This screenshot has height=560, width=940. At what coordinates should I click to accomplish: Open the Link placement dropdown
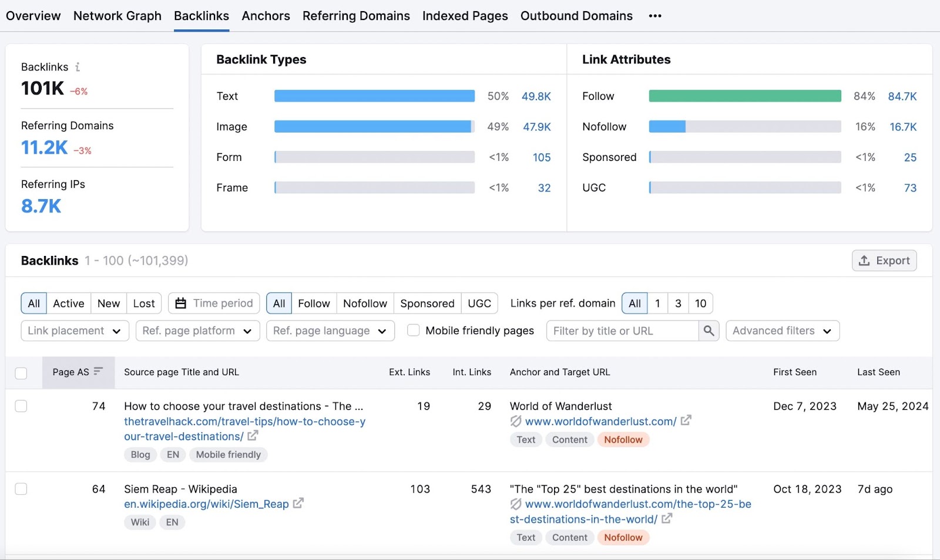75,330
